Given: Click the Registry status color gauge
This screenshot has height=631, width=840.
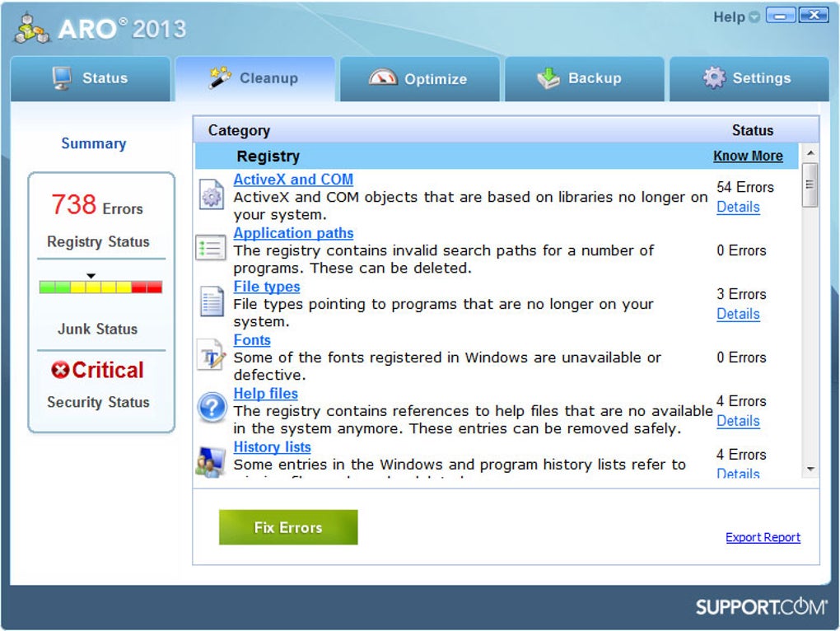Looking at the screenshot, I should (100, 287).
